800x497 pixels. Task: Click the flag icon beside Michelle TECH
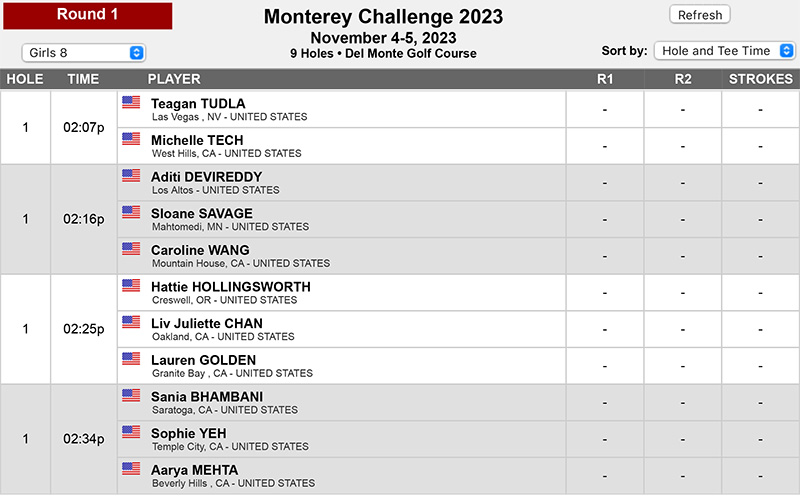[131, 139]
